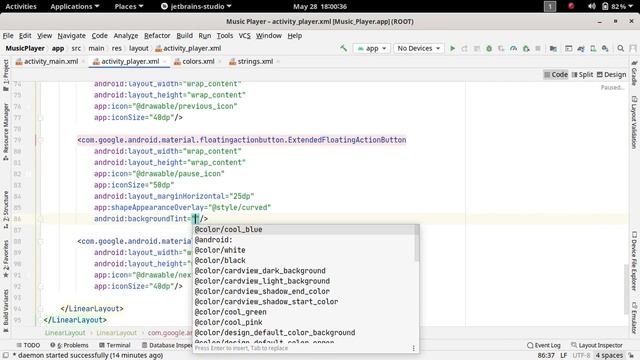Open Build Variants side panel
Viewport: 640px width, 360px height.
click(6, 310)
